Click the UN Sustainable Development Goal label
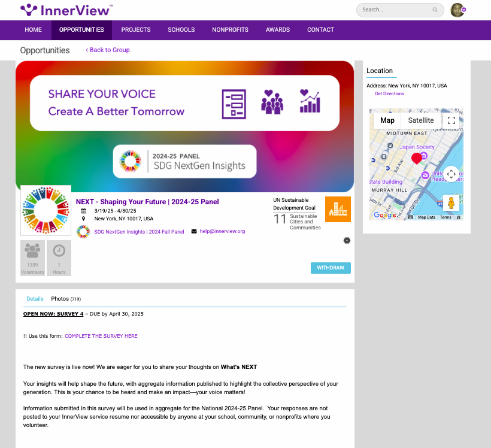Viewport: 491px width, 448px height. click(295, 204)
